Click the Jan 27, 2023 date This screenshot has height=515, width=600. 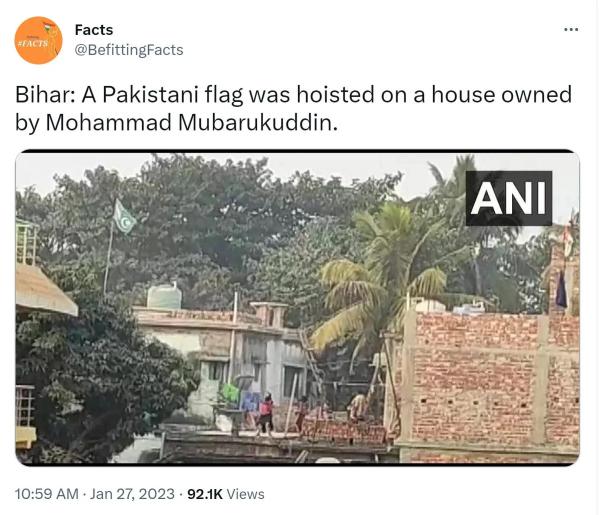[132, 494]
